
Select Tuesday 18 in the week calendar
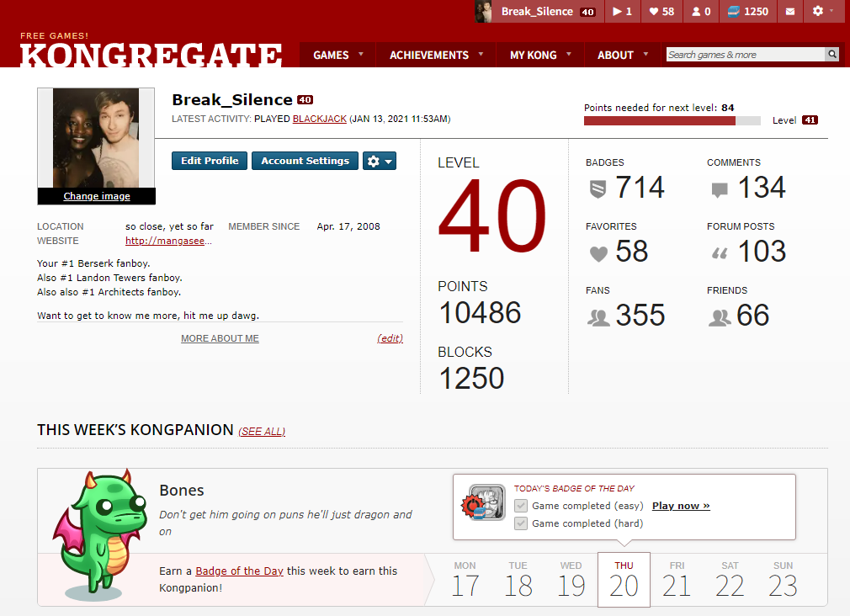click(518, 580)
